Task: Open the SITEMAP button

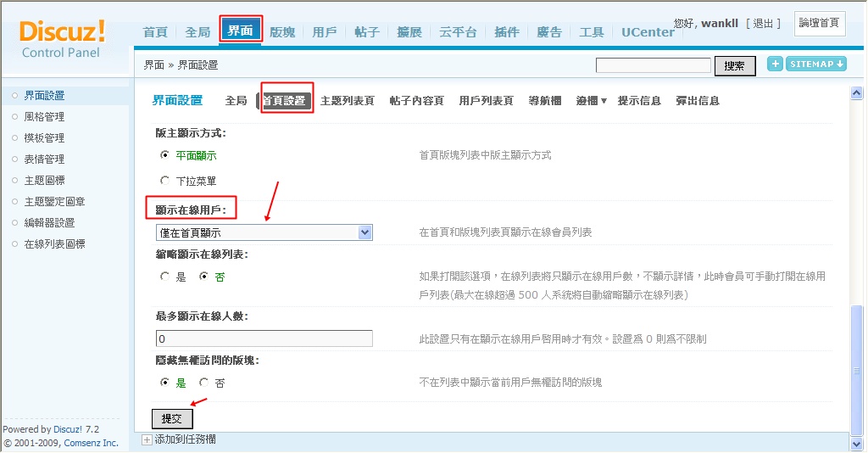Action: (816, 64)
